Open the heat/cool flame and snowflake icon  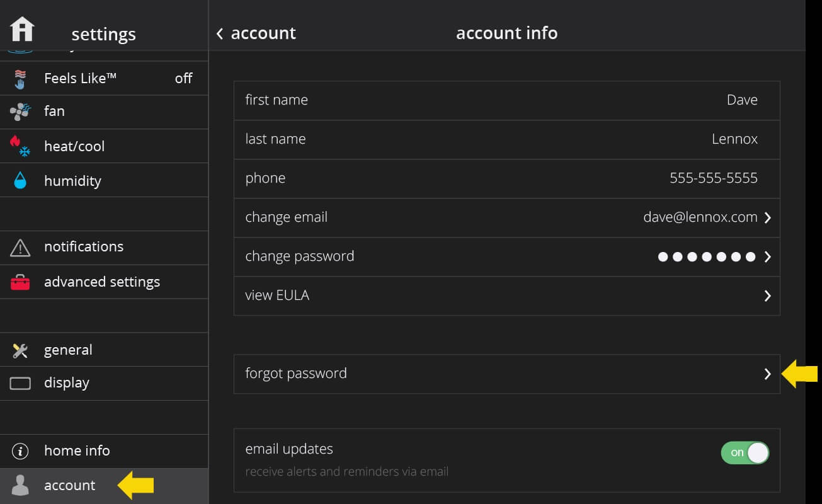[20, 146]
